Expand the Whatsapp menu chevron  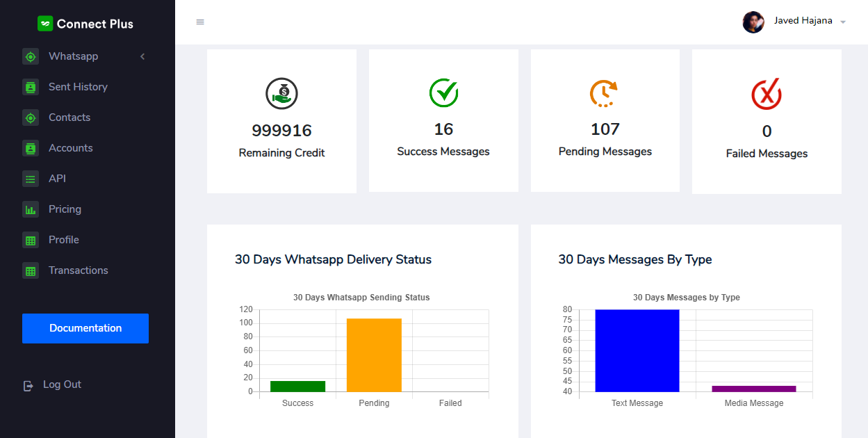[142, 56]
